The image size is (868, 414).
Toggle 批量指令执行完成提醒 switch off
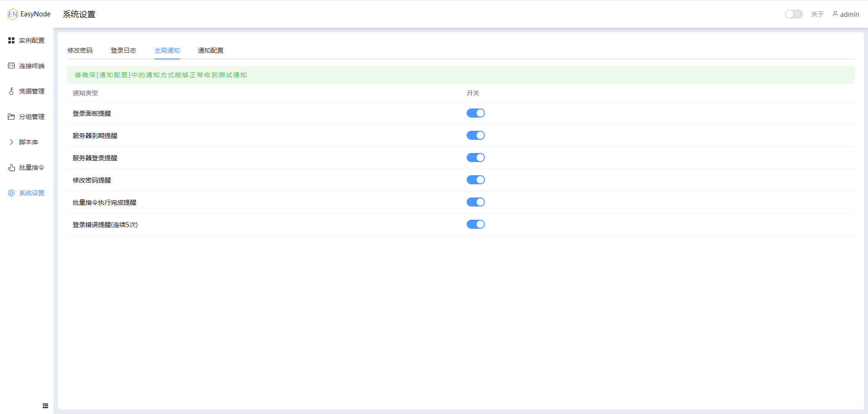click(475, 202)
